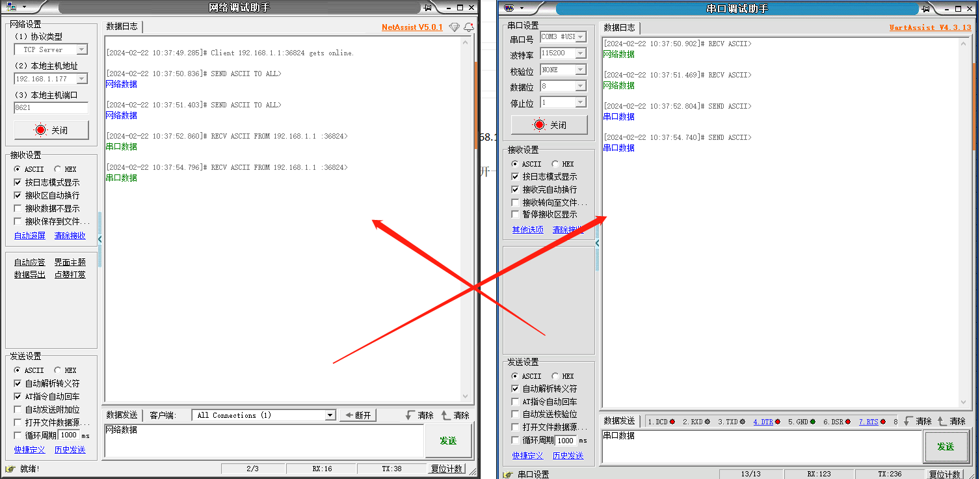Select HEX receive mode in network assistant
This screenshot has width=980, height=479.
coord(58,169)
